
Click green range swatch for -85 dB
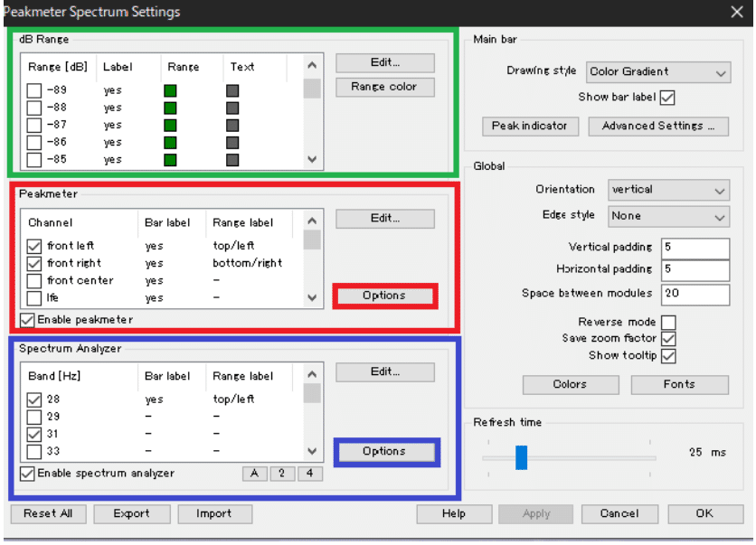coord(170,160)
